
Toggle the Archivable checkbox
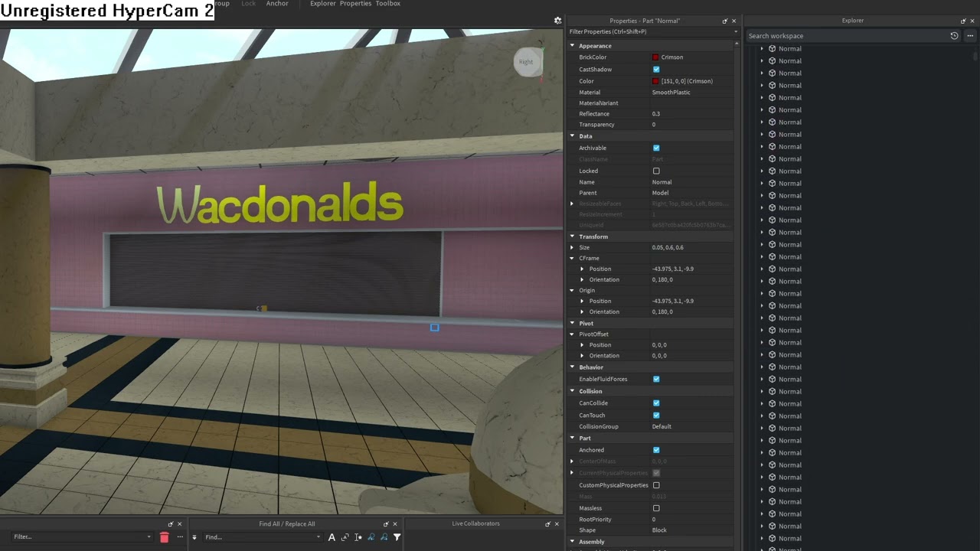point(656,148)
